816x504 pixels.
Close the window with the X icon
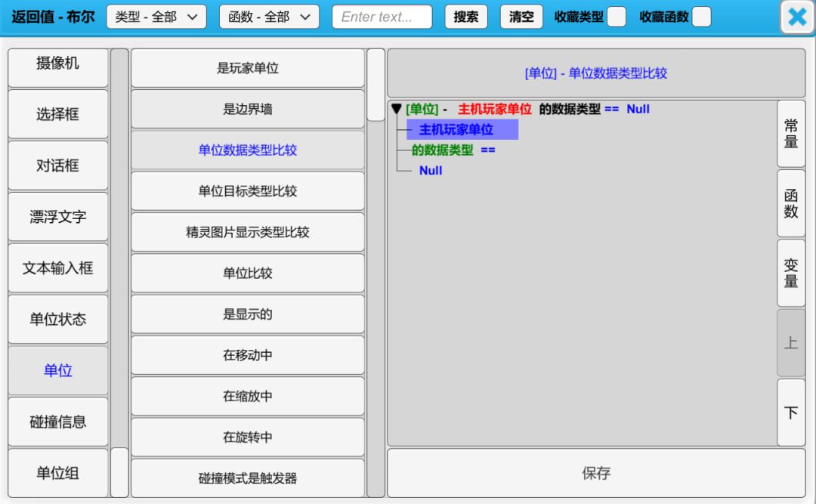point(797,17)
